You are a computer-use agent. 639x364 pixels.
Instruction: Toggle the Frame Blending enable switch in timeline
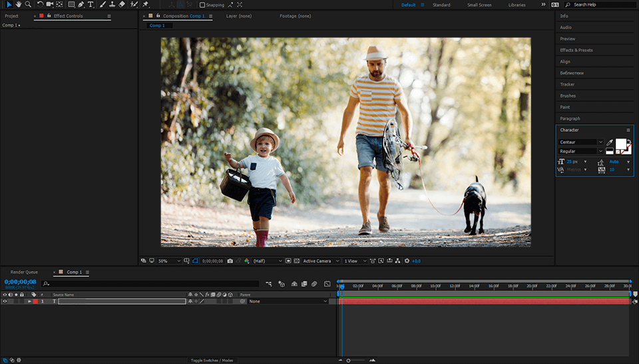[x=304, y=283]
